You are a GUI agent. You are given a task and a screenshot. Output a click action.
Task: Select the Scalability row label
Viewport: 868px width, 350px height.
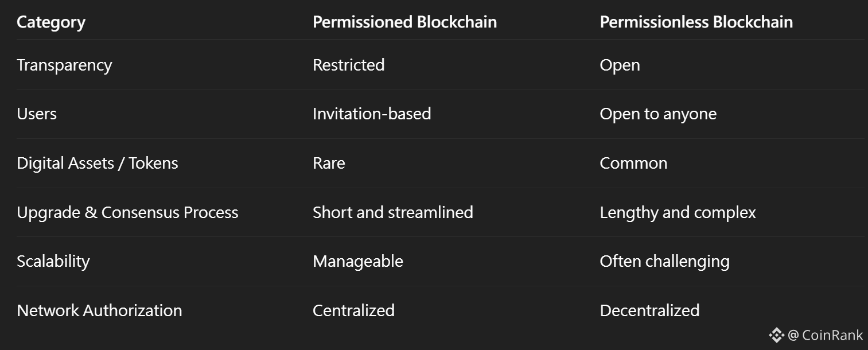point(53,262)
